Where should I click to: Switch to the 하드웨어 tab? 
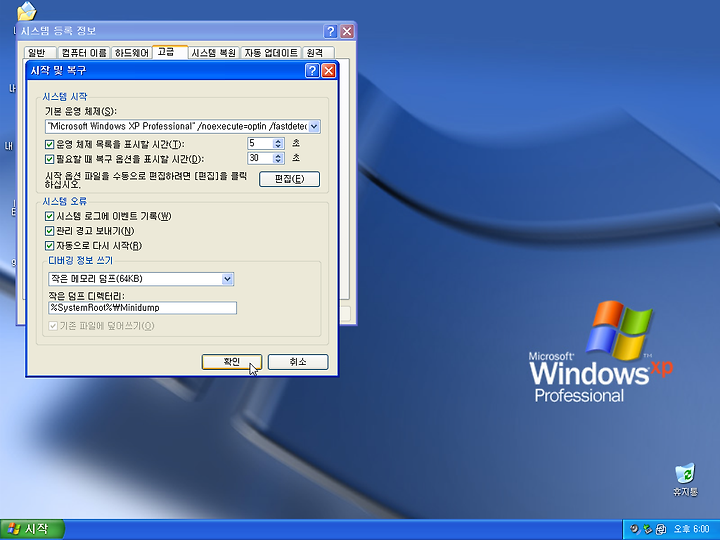click(131, 53)
